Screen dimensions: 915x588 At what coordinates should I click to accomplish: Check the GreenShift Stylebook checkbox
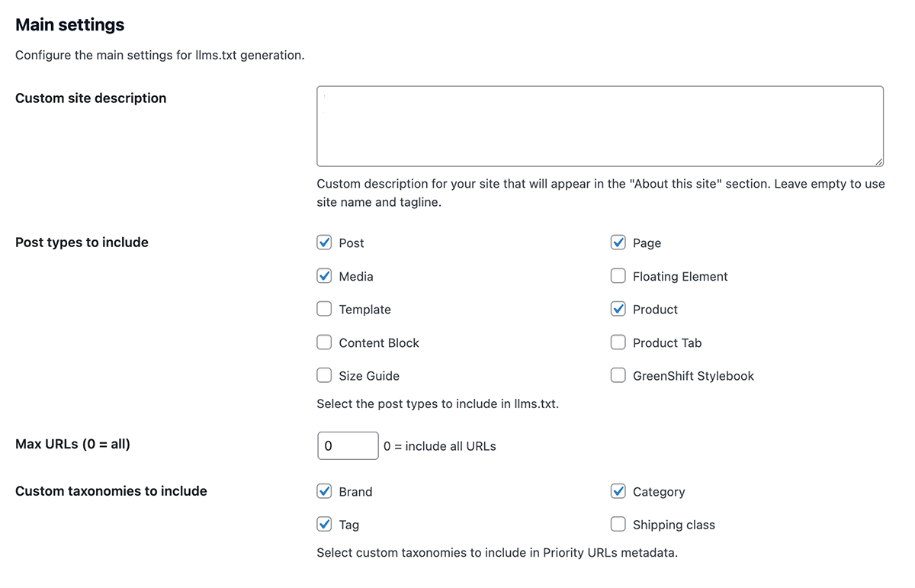618,375
